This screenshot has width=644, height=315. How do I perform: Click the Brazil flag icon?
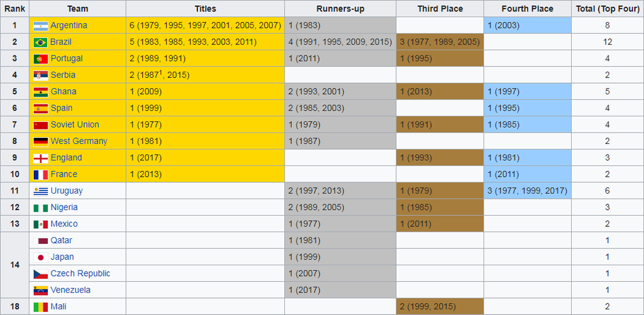41,42
